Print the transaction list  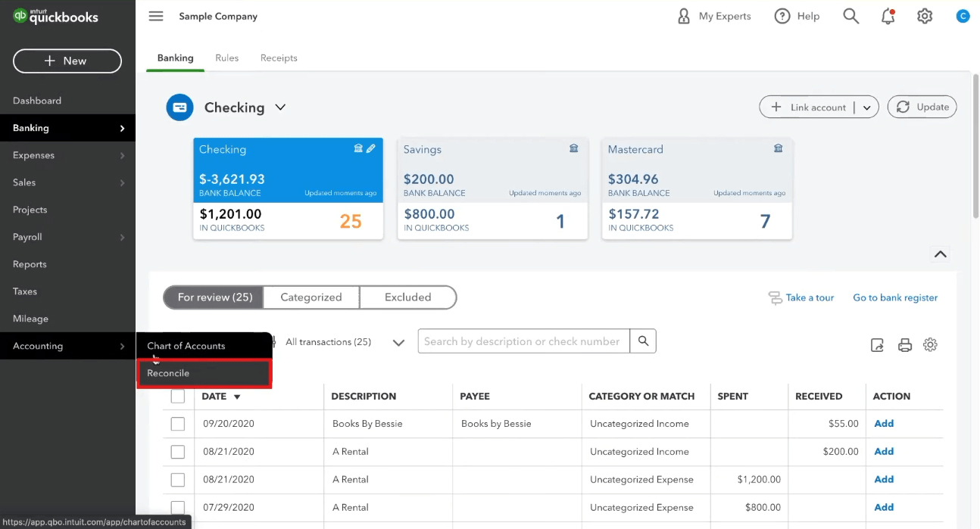tap(904, 345)
